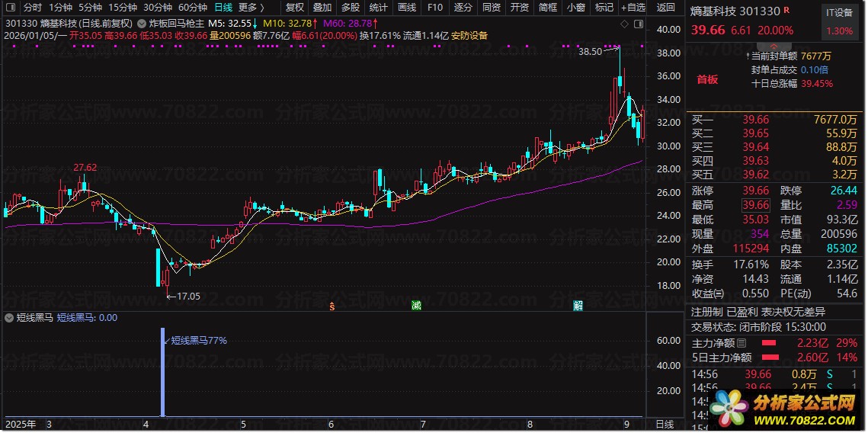868x433 pixels.
Task: Click the chart layout icon before 分时
Action: 9,8
